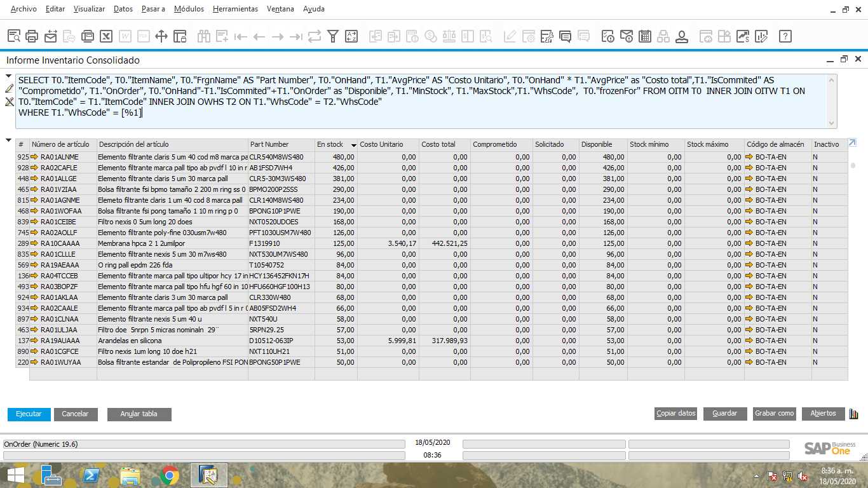Open the warehouse link arrow in the RA19AUAAA row

[749, 341]
